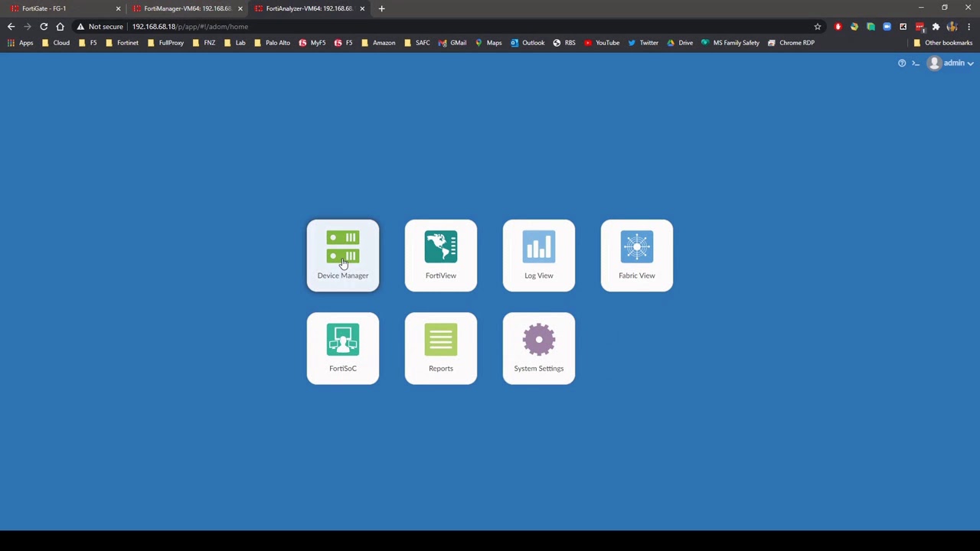Open the FortiSoC tile
Screen dimensions: 980x551
(343, 348)
